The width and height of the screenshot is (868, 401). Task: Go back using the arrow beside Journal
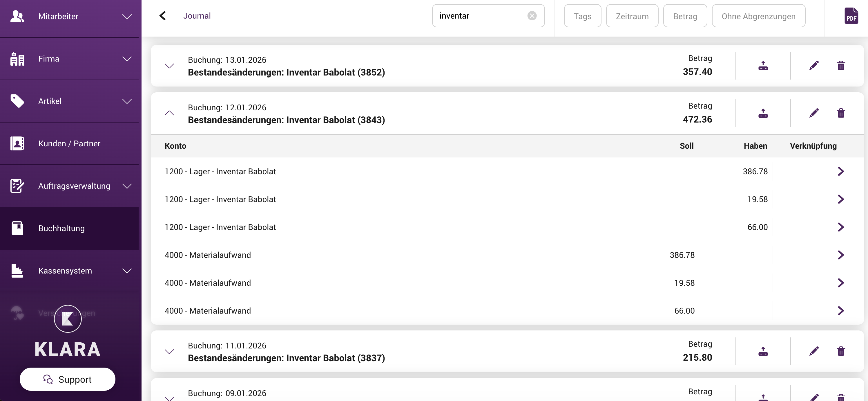162,16
